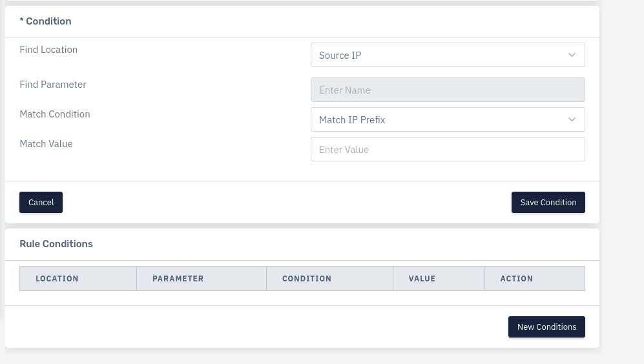Viewport: 644px width, 364px height.
Task: Open the Match Condition dropdown showing Match IP Prefix
Action: 448,119
